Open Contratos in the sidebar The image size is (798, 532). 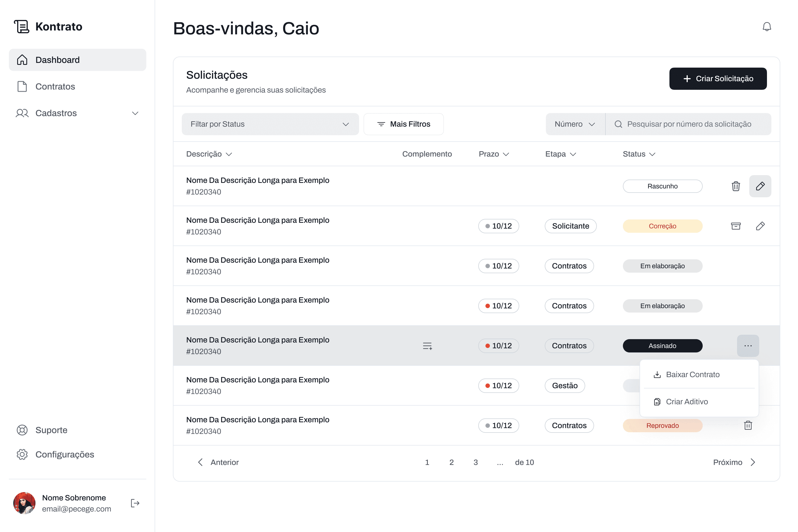coord(55,86)
